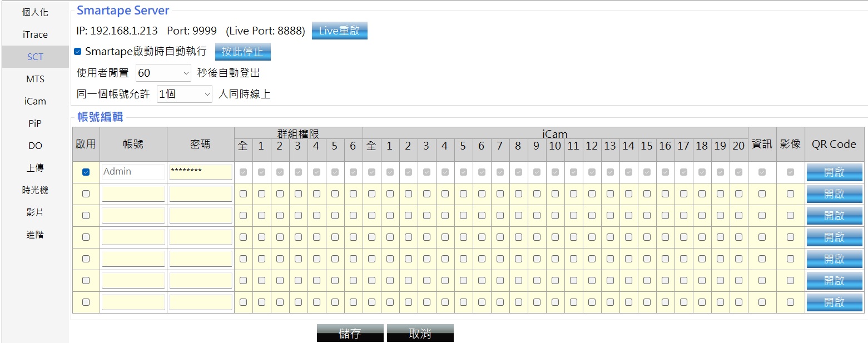
Task: Click the IP: 192.168.1.213 text
Action: tap(117, 31)
